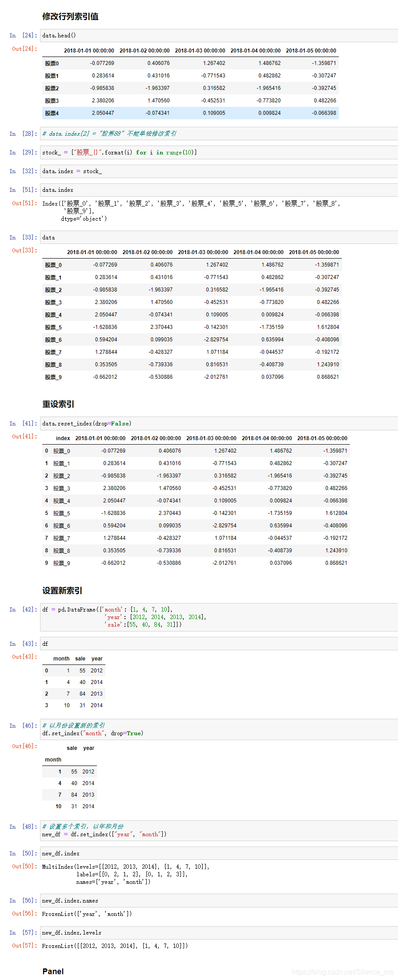
Task: Click the Out[50] prompt label
Action: tap(24, 866)
